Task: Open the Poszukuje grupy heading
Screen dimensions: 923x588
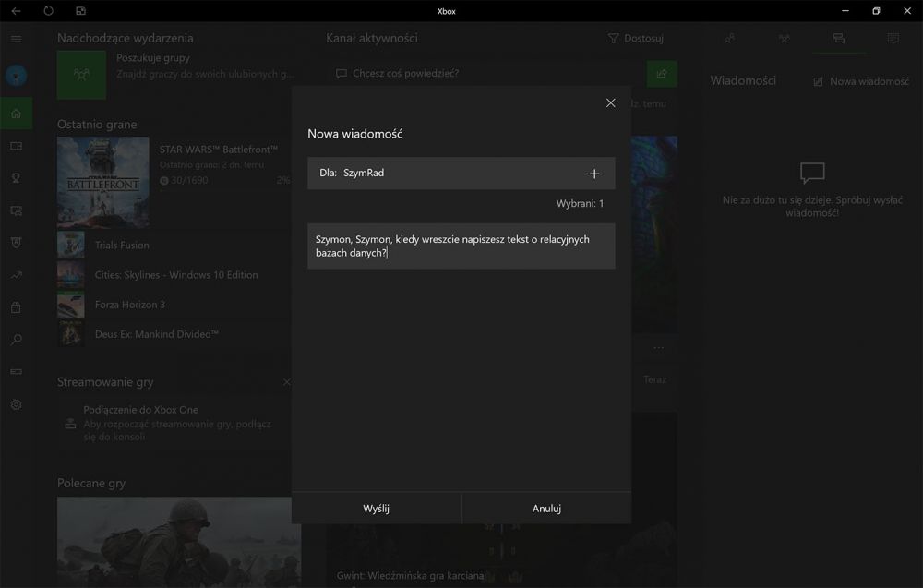Action: coord(153,57)
